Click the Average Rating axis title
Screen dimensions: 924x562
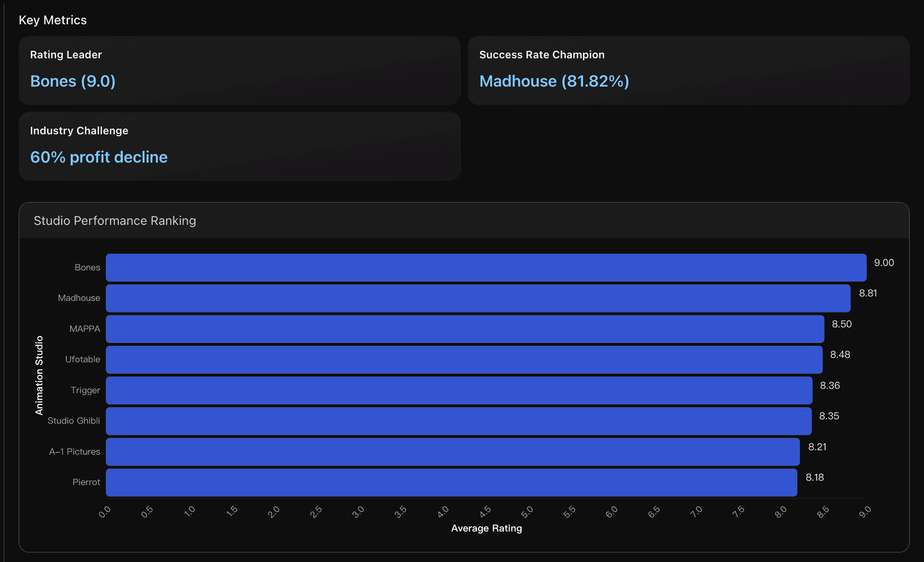click(x=486, y=528)
